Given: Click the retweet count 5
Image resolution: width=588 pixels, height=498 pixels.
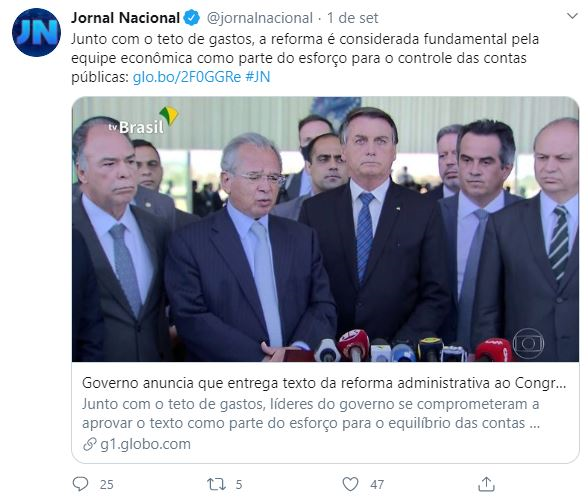Looking at the screenshot, I should pos(239,484).
